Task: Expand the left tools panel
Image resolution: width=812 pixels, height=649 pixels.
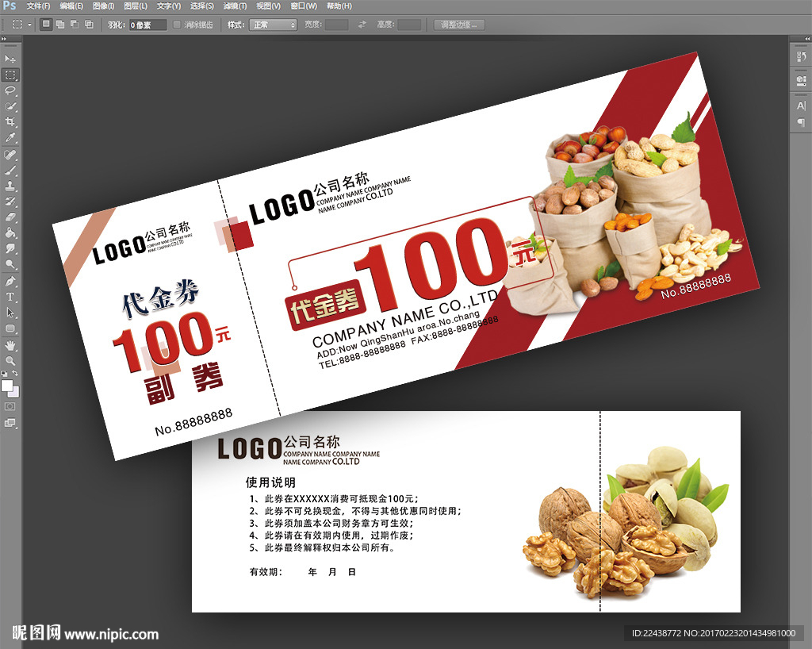Action: (4, 39)
